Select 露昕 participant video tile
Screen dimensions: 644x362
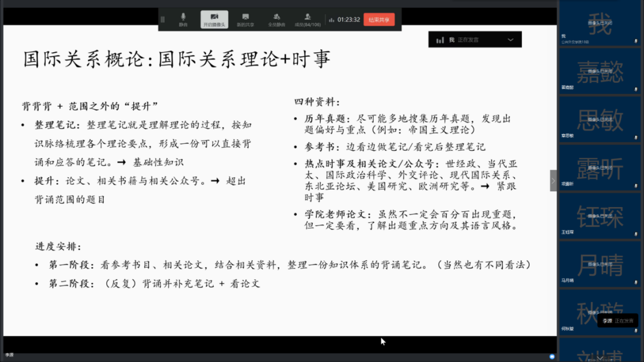(599, 168)
